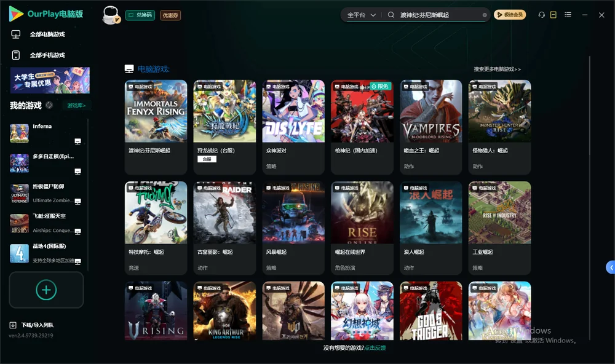
Task: Open 全部手机游戏 section
Action: click(47, 55)
